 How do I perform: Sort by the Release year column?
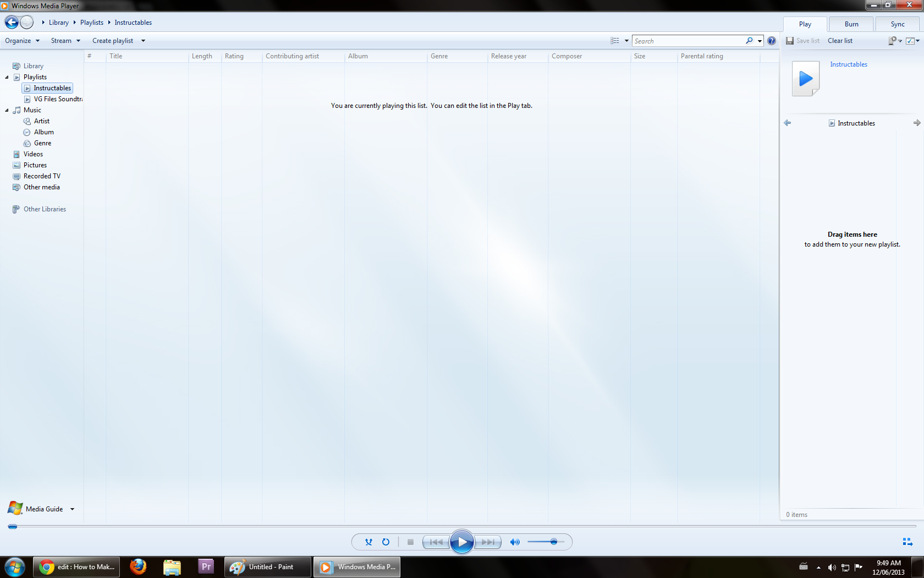[x=518, y=56]
